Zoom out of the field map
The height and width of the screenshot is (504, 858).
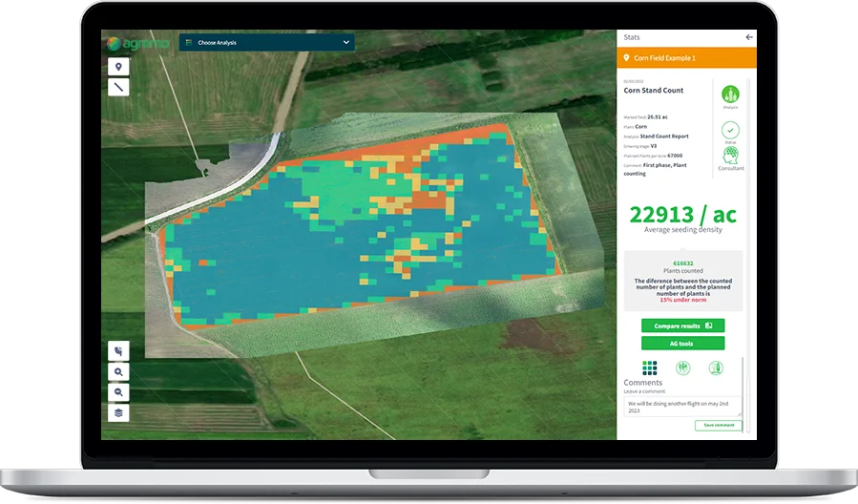pos(118,392)
